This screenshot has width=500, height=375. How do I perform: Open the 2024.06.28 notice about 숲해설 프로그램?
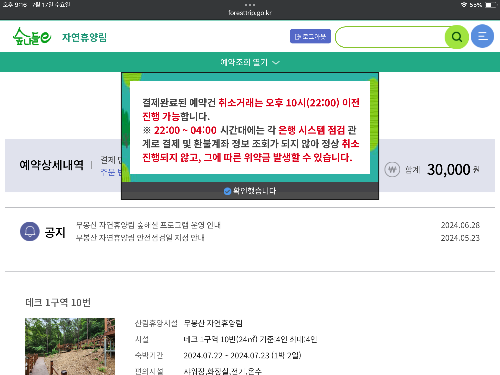(x=148, y=225)
